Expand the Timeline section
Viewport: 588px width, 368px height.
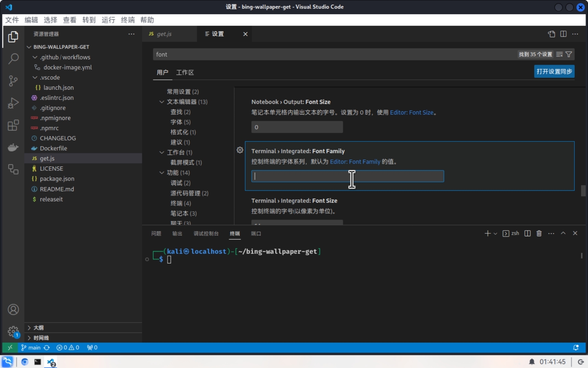pos(83,338)
